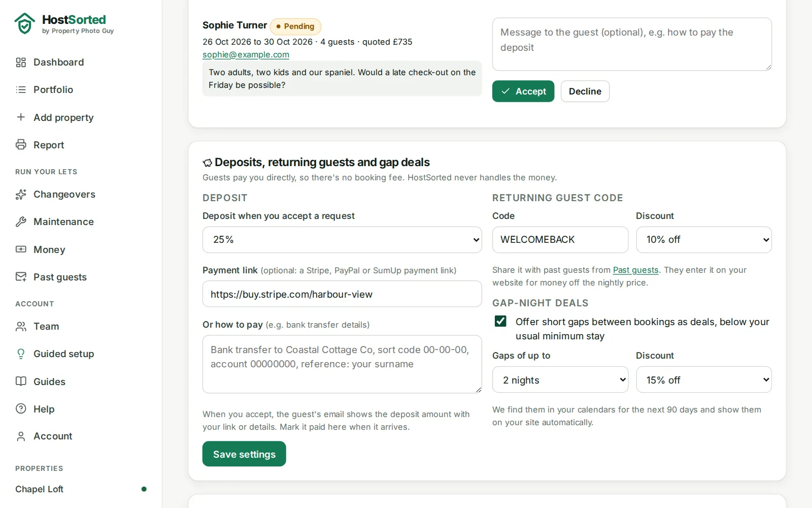Go to Dashboard in the sidebar

[x=59, y=62]
